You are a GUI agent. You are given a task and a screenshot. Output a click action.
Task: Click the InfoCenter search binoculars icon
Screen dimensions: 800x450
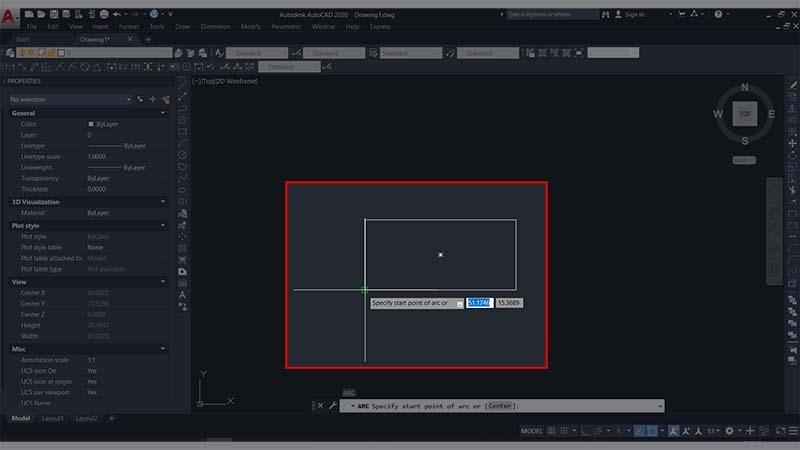pos(606,14)
